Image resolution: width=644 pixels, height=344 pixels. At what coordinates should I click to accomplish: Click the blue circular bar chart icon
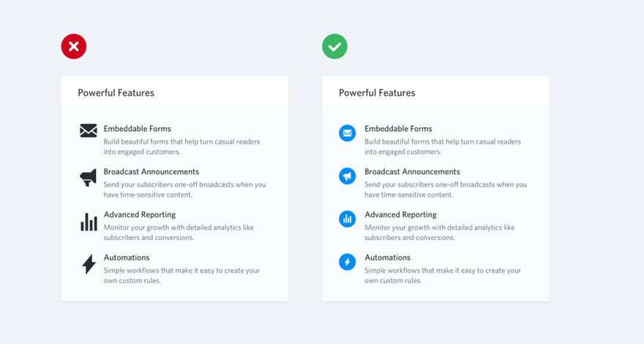[348, 219]
